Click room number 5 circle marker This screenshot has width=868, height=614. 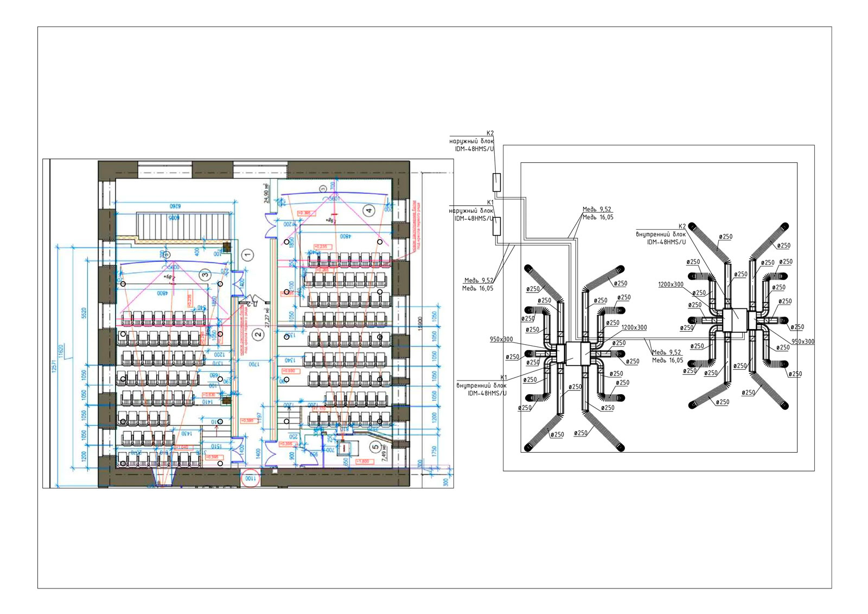point(375,447)
